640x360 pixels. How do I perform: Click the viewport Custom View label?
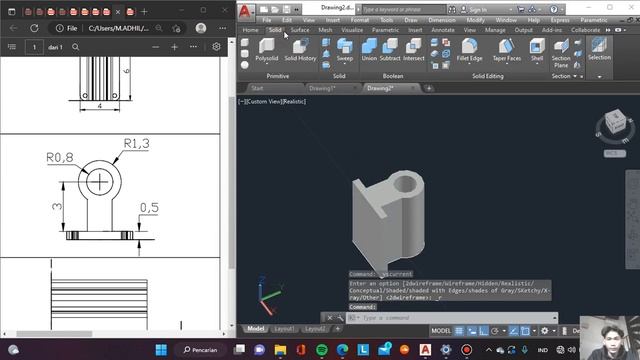[264, 101]
